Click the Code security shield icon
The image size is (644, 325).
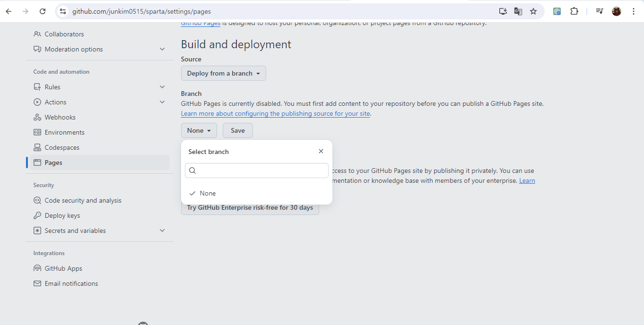[37, 200]
